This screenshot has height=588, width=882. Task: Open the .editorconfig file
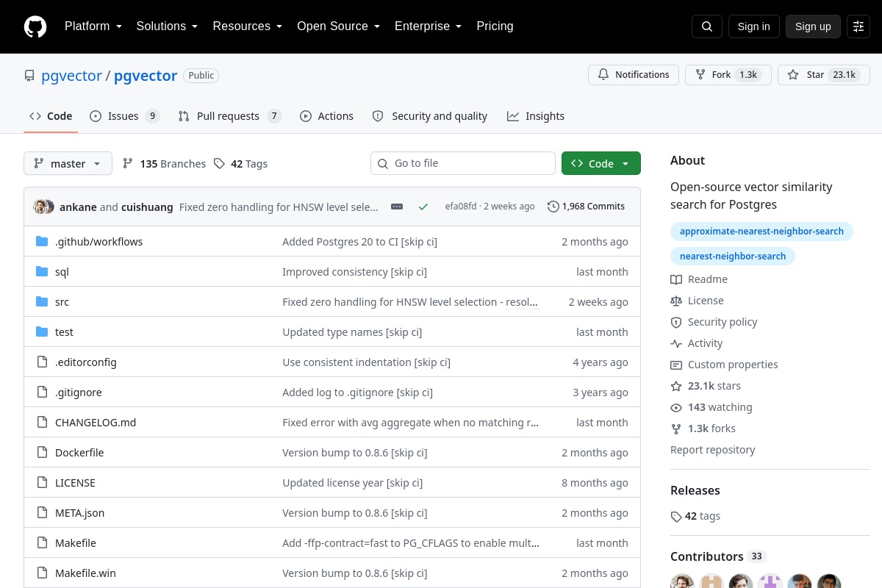click(x=85, y=362)
